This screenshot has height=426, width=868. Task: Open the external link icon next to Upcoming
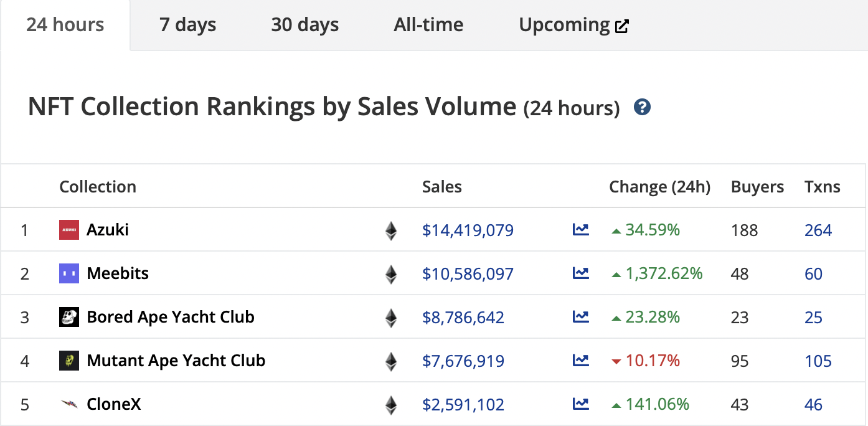pyautogui.click(x=622, y=26)
